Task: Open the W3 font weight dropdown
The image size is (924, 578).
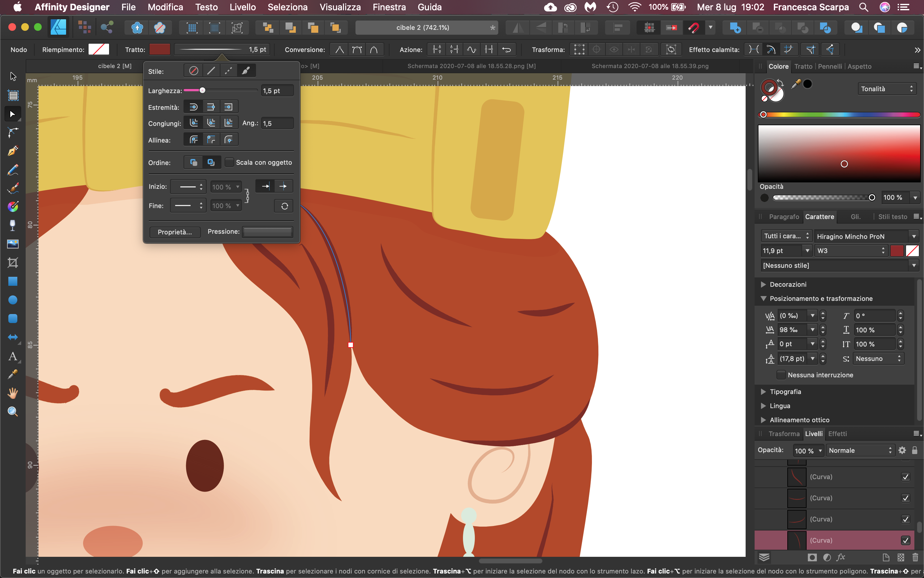Action: coord(851,251)
